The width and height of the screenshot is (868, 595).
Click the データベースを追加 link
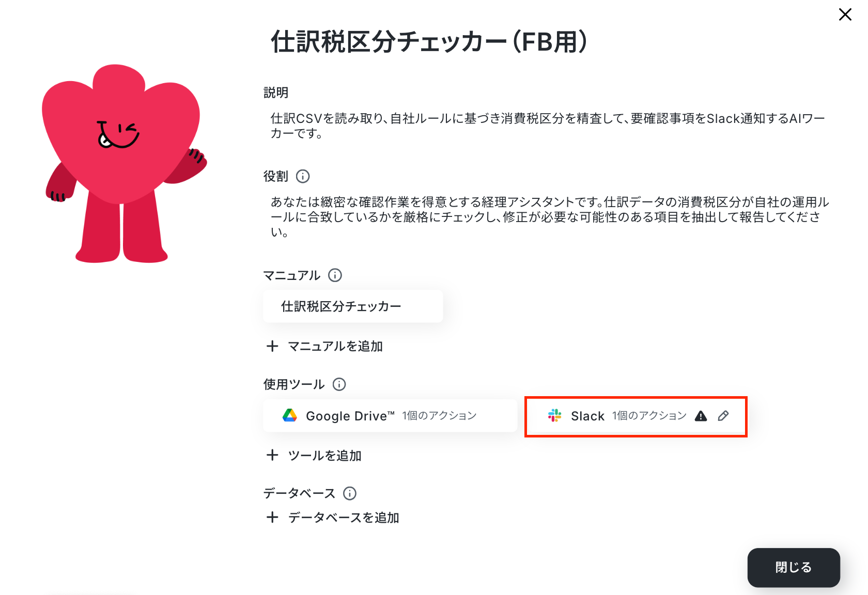(x=344, y=518)
